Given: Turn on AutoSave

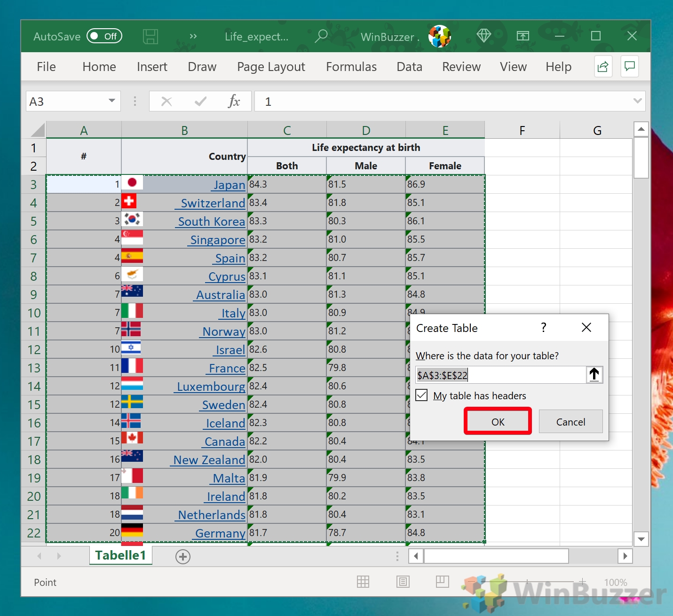Looking at the screenshot, I should tap(104, 36).
